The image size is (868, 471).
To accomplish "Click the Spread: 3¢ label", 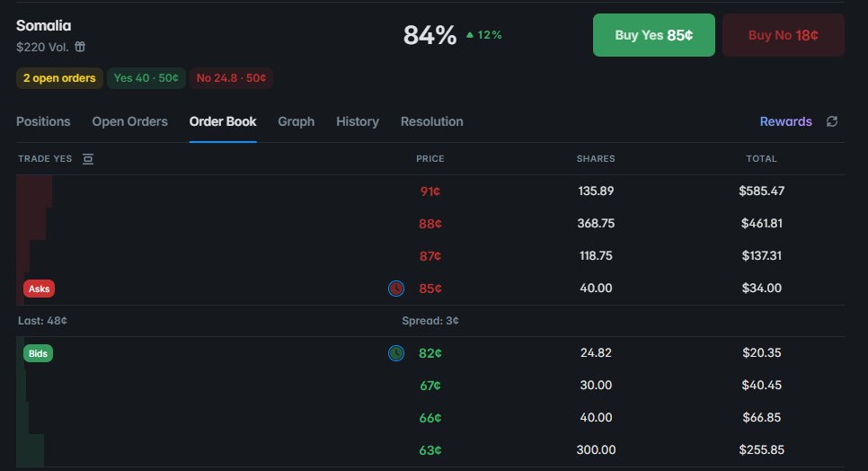I will [x=430, y=321].
